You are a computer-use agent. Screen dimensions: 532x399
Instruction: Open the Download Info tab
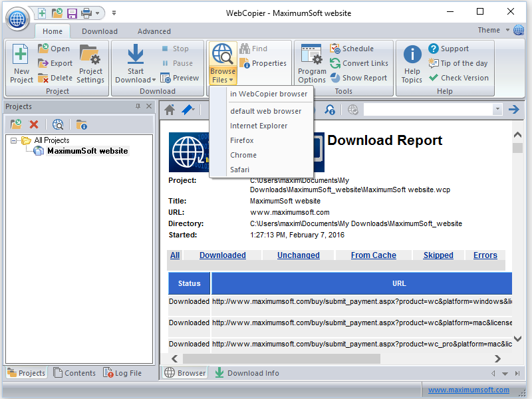click(246, 373)
